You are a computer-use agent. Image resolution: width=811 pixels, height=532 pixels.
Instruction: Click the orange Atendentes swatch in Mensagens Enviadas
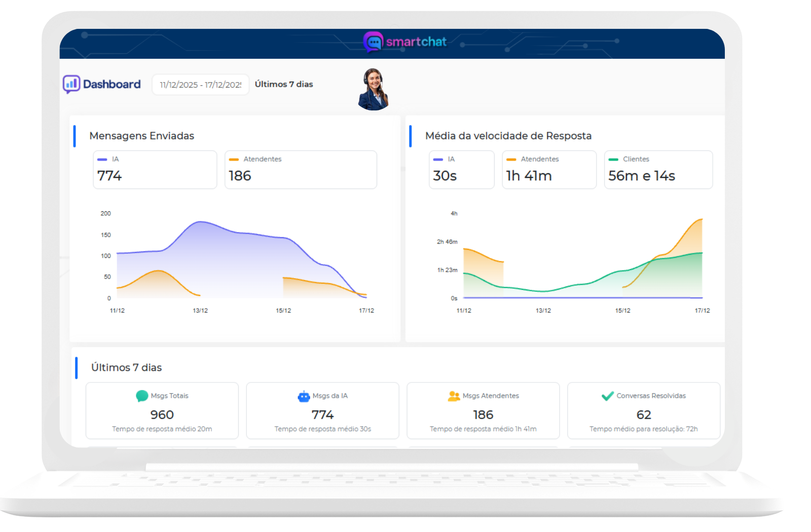234,160
